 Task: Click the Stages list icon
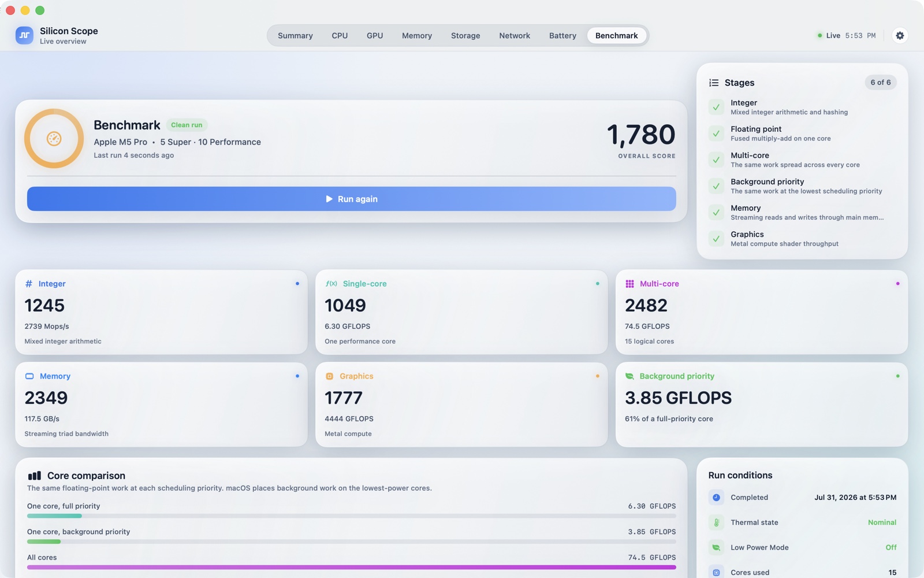714,83
